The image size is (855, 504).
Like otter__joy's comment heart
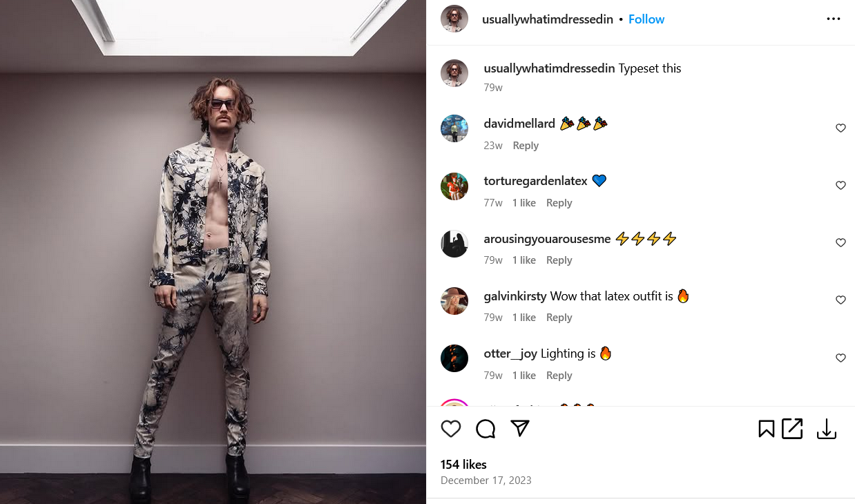pos(840,358)
